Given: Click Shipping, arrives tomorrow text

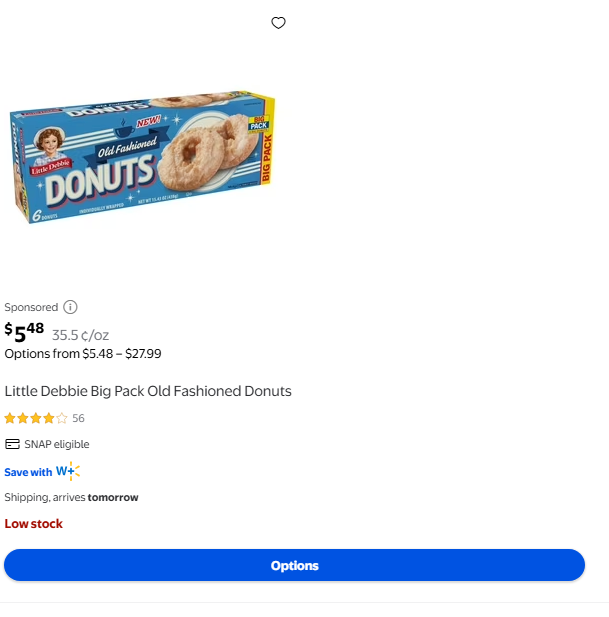Looking at the screenshot, I should tap(71, 497).
